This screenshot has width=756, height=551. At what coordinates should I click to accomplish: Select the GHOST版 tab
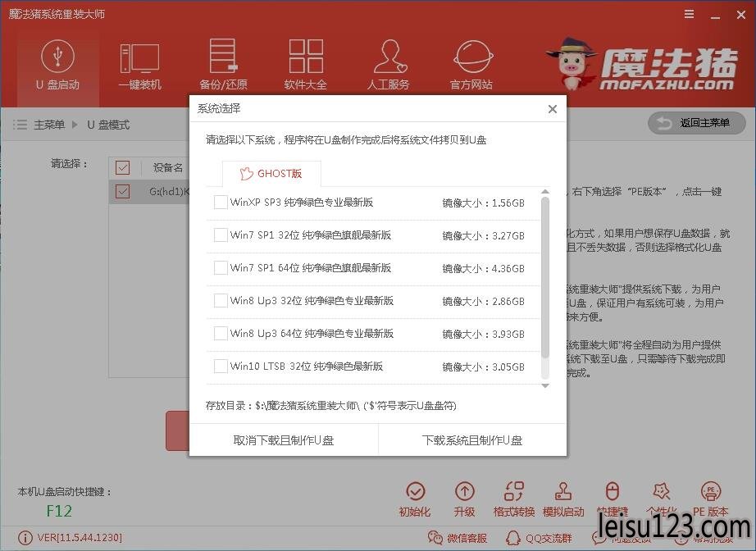271,174
